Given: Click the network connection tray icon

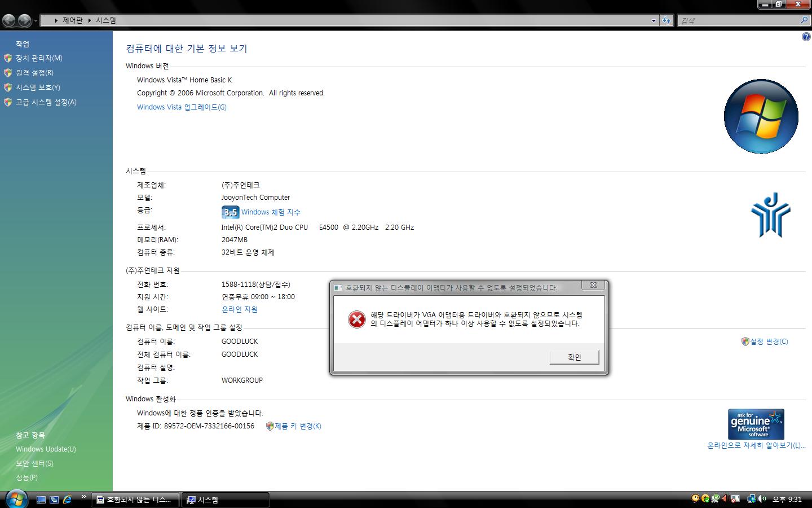Looking at the screenshot, I should pos(751,498).
